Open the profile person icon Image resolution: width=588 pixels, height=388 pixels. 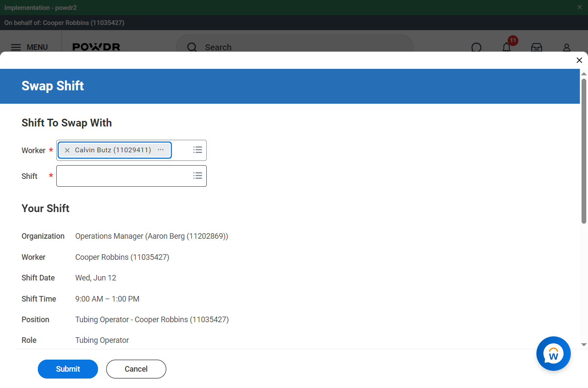567,47
